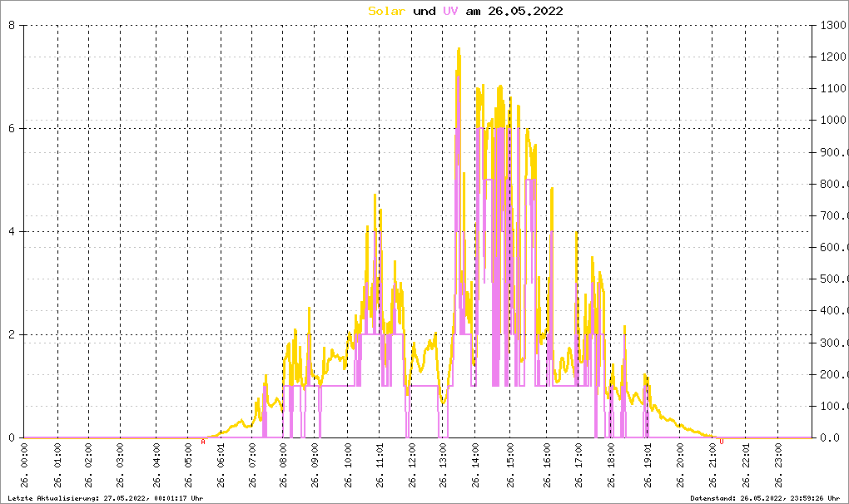Viewport: 849px width, 504px height.
Task: Click time label "26. 21:00"
Action: (x=712, y=465)
